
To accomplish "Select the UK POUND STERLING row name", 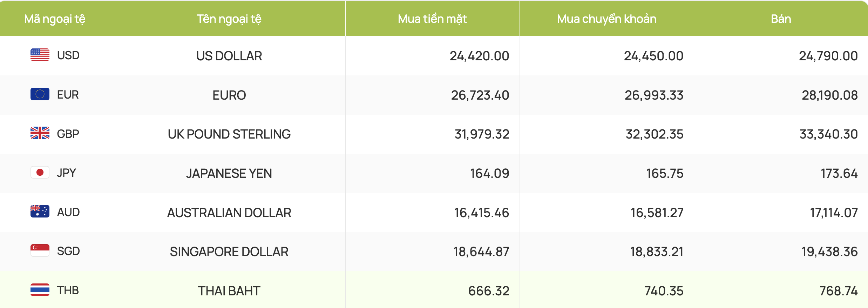I will 229,134.
